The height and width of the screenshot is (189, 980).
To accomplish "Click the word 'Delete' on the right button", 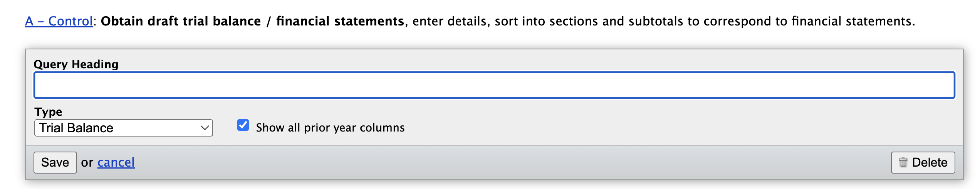I will [930, 162].
